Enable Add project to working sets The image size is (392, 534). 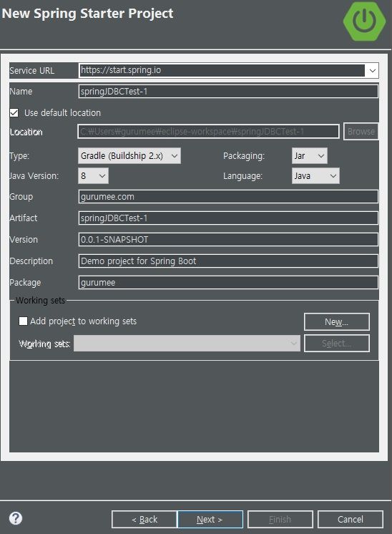point(23,321)
